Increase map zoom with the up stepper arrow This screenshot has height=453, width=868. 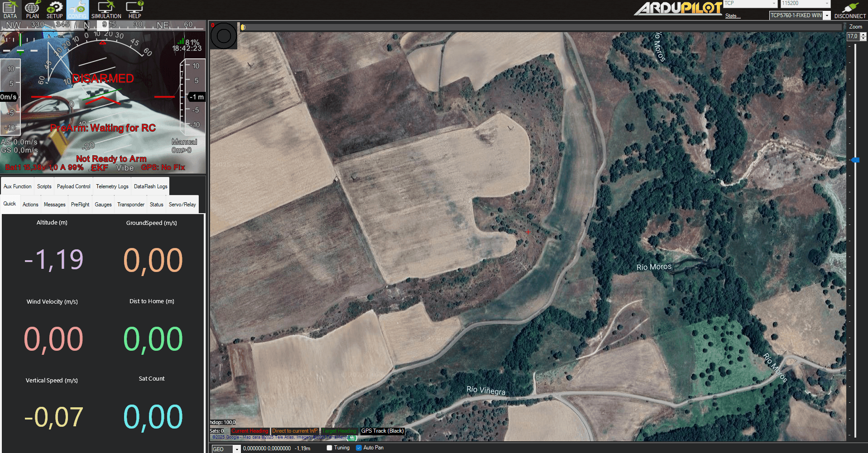863,34
